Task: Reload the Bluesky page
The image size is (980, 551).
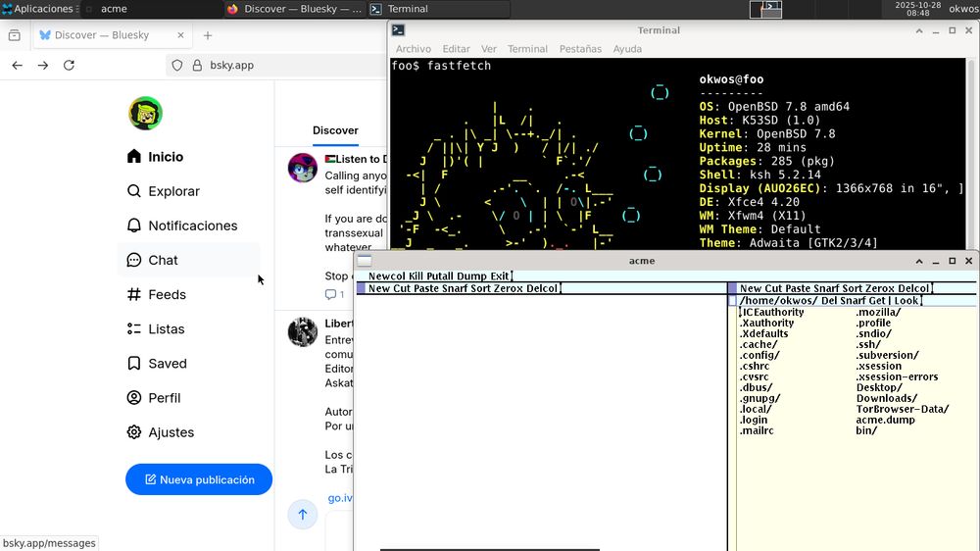Action: click(x=69, y=65)
